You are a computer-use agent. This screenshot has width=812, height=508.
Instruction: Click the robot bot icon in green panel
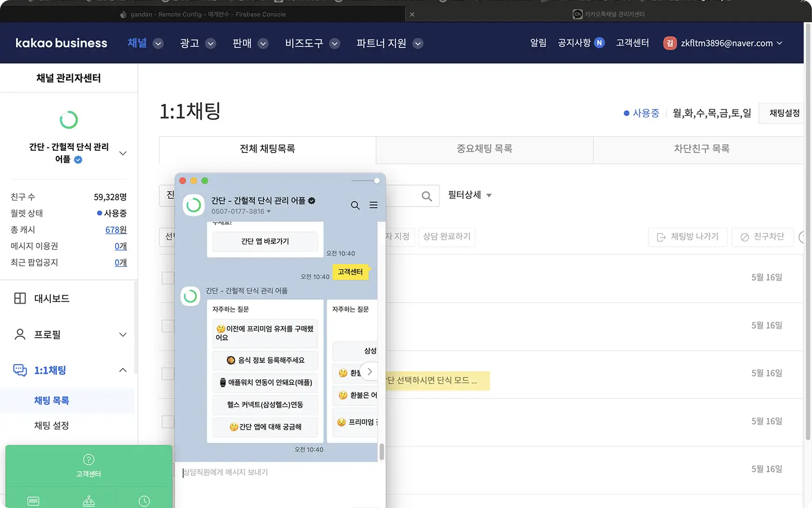coord(89,501)
